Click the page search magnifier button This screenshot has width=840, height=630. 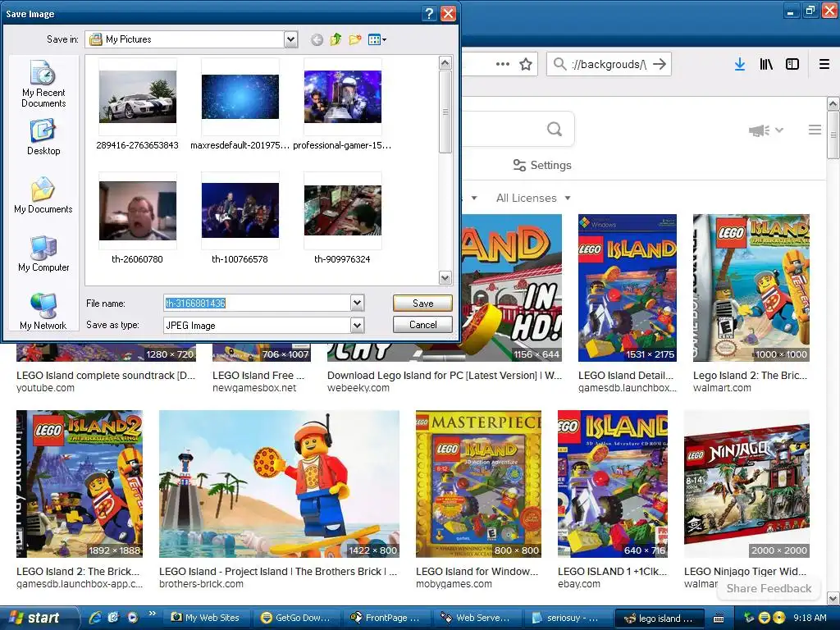click(x=555, y=129)
